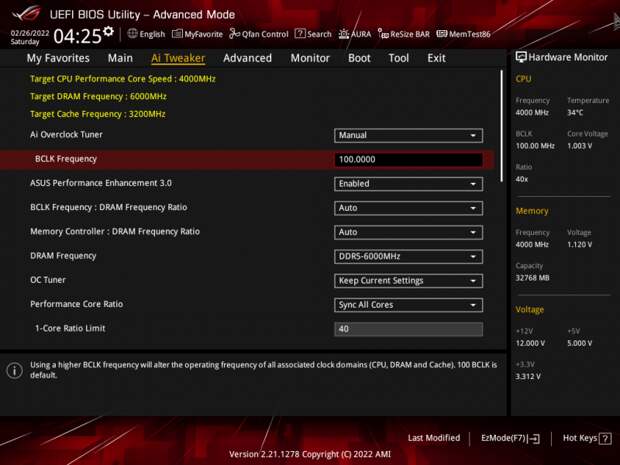620x465 pixels.
Task: Open ASUS Performance Enhancement 3.0 dropdown
Action: click(x=408, y=184)
